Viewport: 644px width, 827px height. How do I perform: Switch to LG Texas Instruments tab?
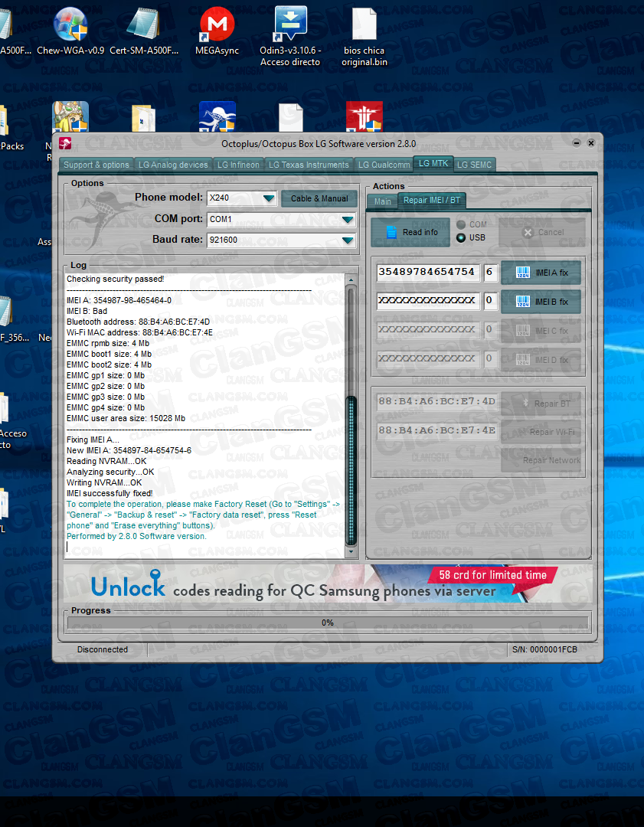[309, 165]
